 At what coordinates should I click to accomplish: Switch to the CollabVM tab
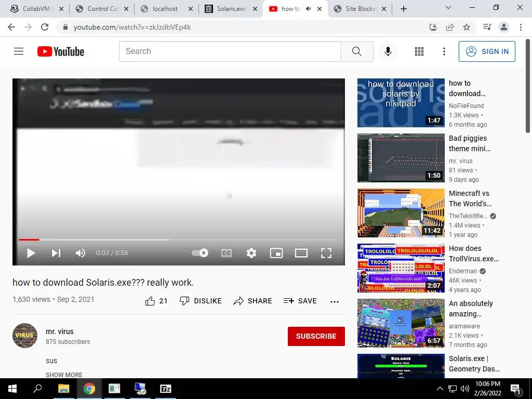point(34,9)
